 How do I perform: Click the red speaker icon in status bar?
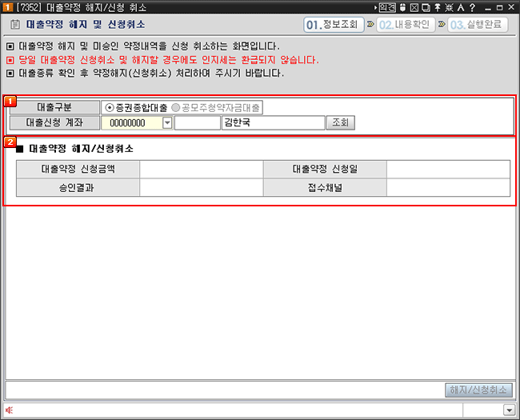(10, 410)
